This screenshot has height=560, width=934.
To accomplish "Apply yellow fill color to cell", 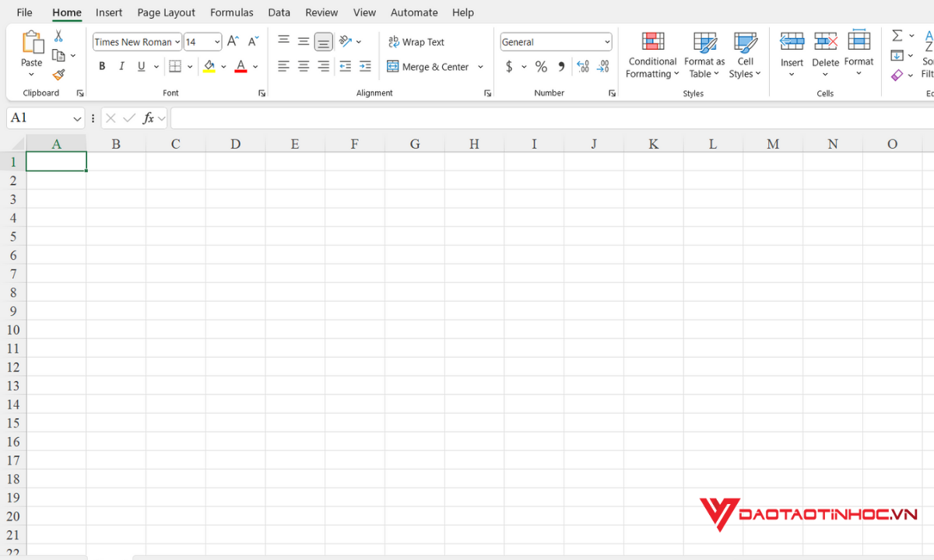I will coord(209,67).
